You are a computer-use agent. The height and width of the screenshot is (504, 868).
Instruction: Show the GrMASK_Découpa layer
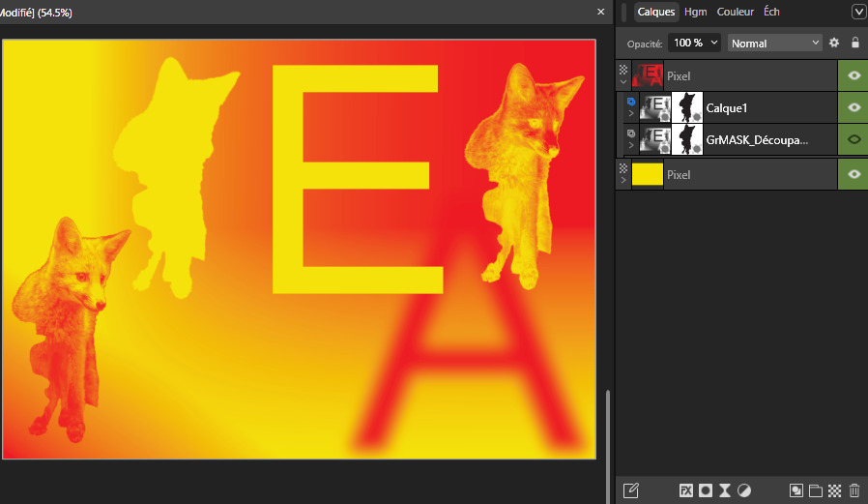click(854, 139)
